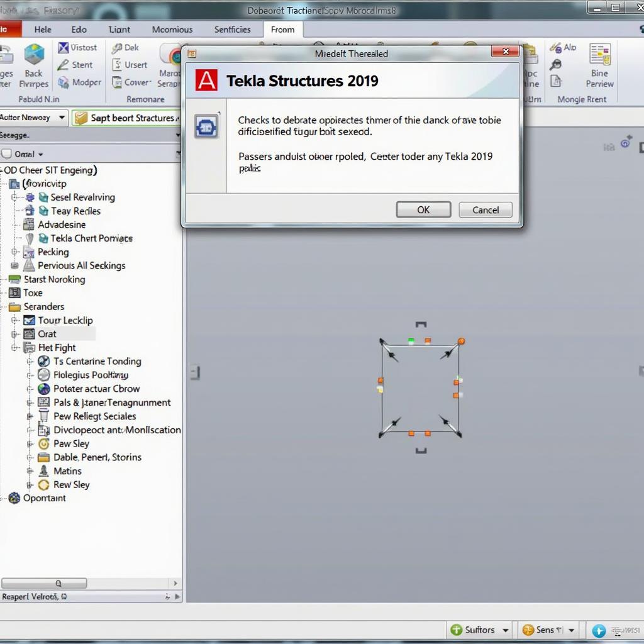The width and height of the screenshot is (644, 644).
Task: Click the Ursert ribbon icon
Action: [x=117, y=65]
